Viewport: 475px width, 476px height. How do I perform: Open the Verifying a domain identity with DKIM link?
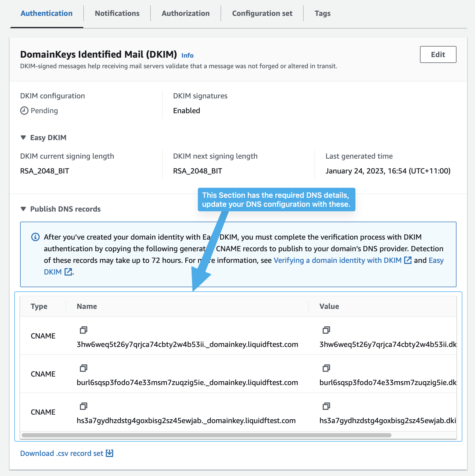coord(337,260)
